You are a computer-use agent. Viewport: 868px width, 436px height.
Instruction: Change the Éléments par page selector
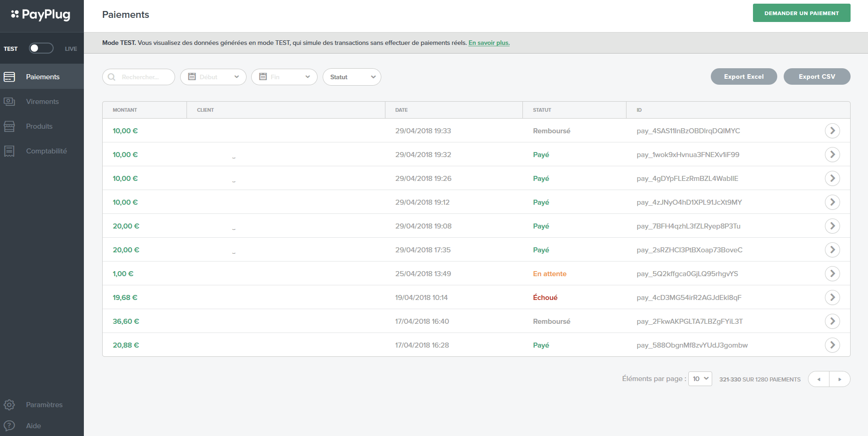pos(700,379)
